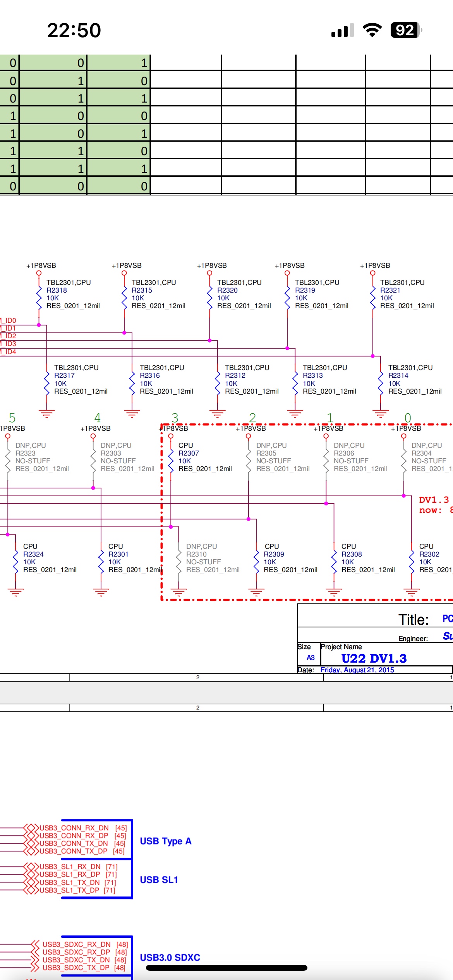
Task: Open the date link Friday, August 21, 2015
Action: pyautogui.click(x=357, y=670)
